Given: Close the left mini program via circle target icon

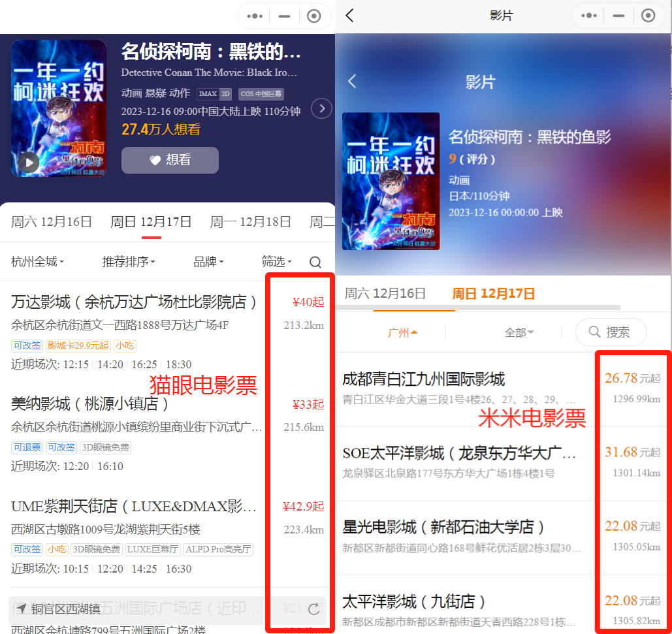Looking at the screenshot, I should click(313, 16).
